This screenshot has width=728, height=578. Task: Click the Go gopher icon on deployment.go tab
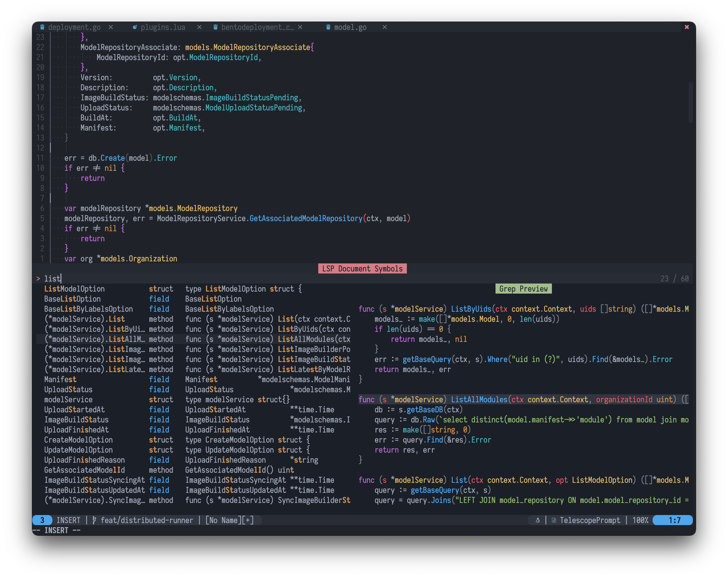(42, 27)
